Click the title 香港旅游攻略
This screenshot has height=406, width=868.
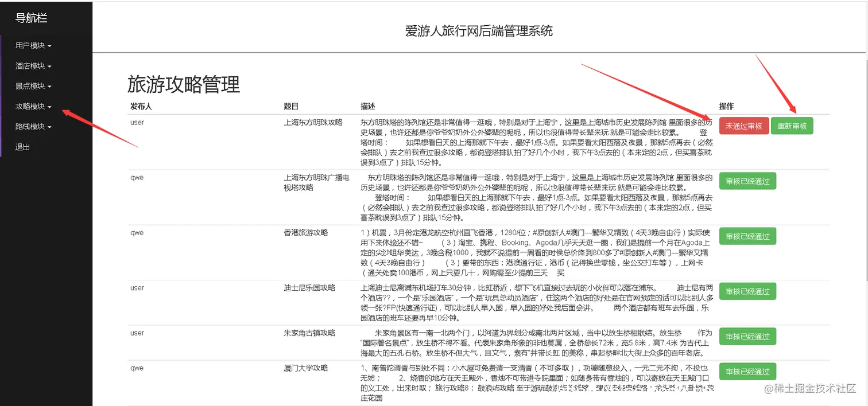click(x=305, y=233)
